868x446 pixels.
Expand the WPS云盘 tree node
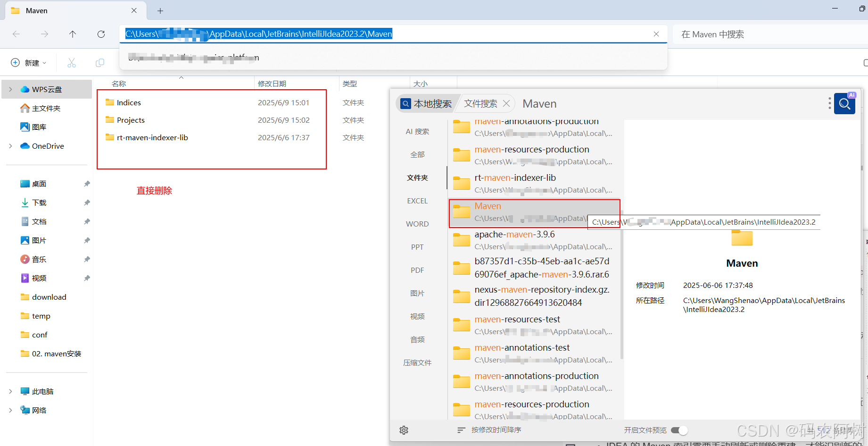pos(10,89)
